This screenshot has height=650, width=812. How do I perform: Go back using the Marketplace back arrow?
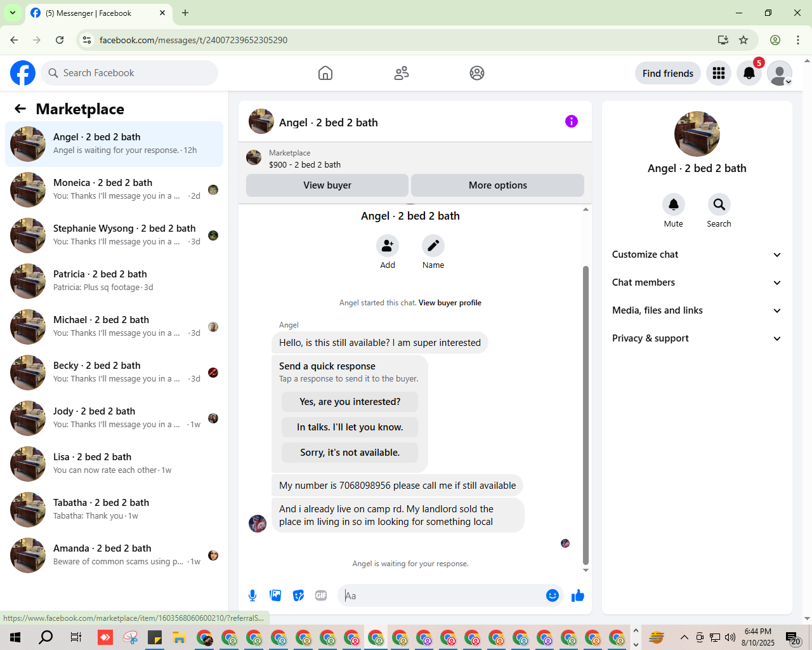[20, 109]
